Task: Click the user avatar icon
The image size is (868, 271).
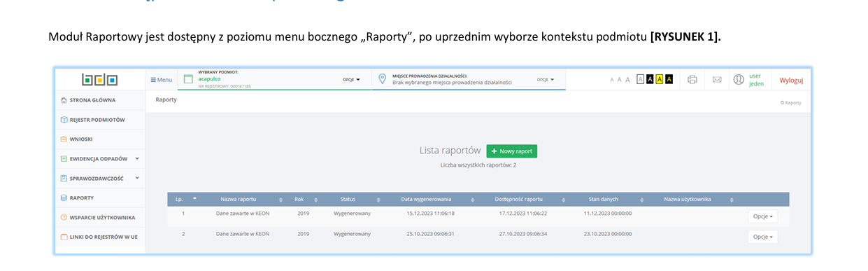Action: point(739,79)
